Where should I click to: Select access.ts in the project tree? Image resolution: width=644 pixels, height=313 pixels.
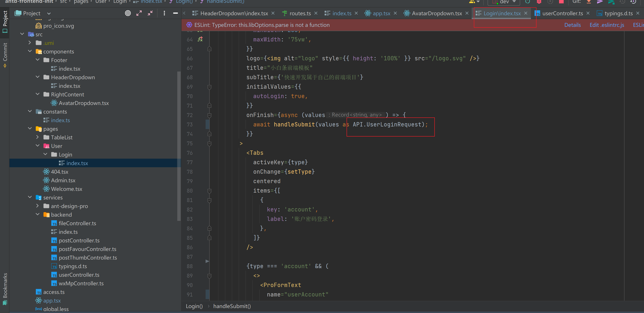pos(54,292)
